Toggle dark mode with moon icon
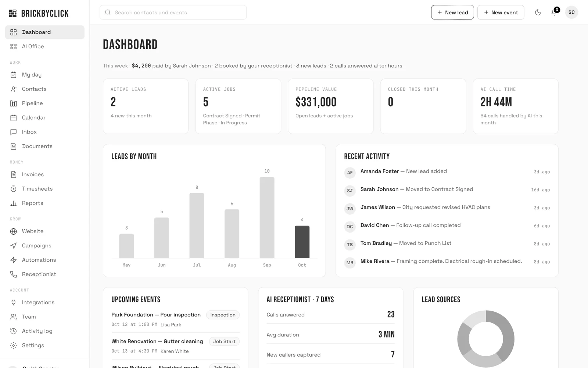The image size is (588, 368). coord(538,13)
